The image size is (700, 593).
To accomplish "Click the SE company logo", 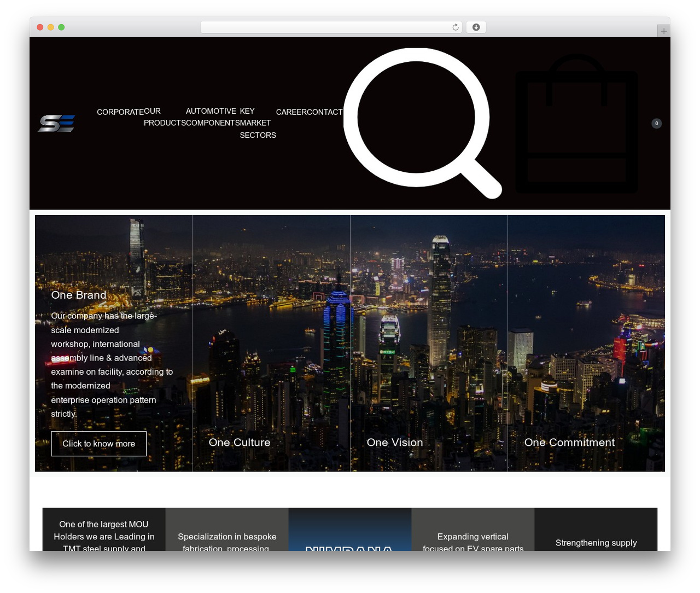I will click(x=56, y=124).
